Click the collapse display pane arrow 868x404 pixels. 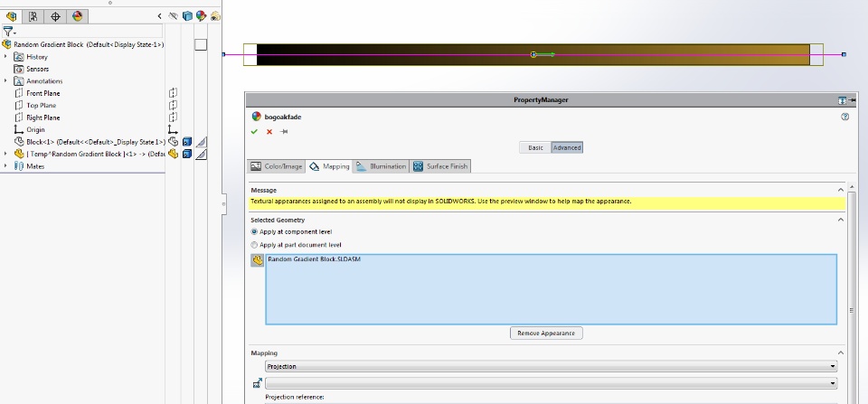click(x=160, y=16)
